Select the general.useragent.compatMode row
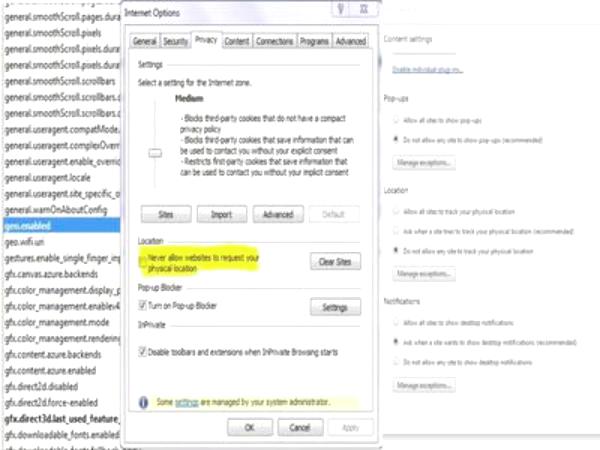This screenshot has height=450, width=600. tap(62, 129)
